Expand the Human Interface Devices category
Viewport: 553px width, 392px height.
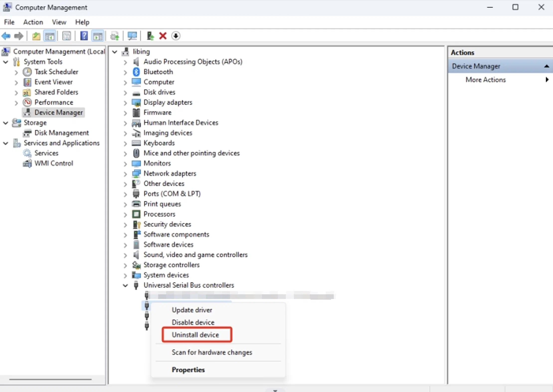(x=125, y=123)
